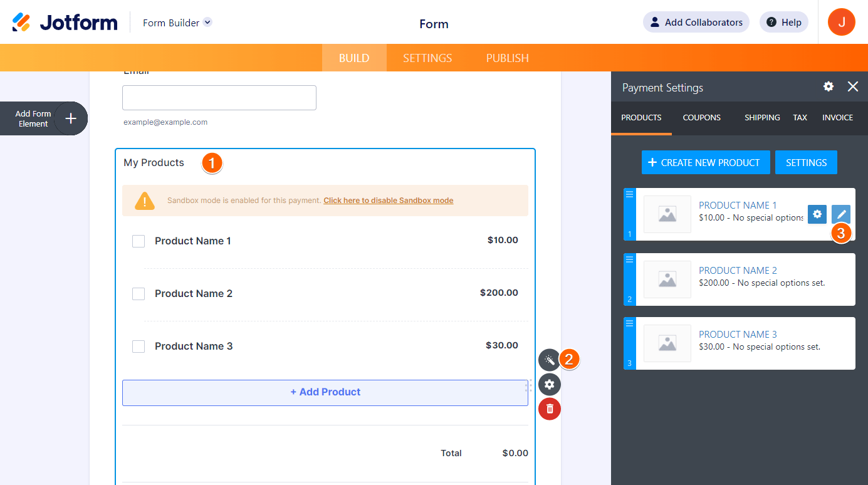This screenshot has height=485, width=868.
Task: Open the Form Builder dropdown arrow
Action: 207,22
